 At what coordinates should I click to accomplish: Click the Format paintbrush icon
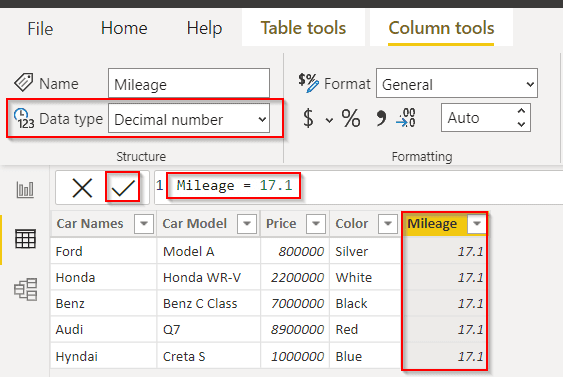point(308,83)
